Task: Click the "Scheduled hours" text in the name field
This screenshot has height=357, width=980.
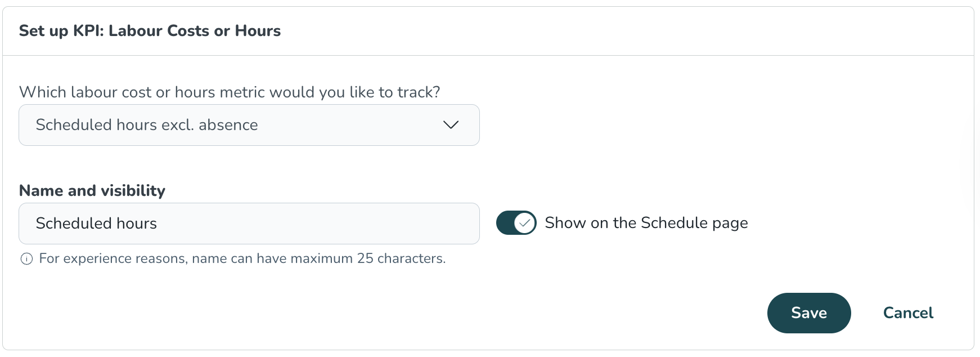Action: [96, 224]
